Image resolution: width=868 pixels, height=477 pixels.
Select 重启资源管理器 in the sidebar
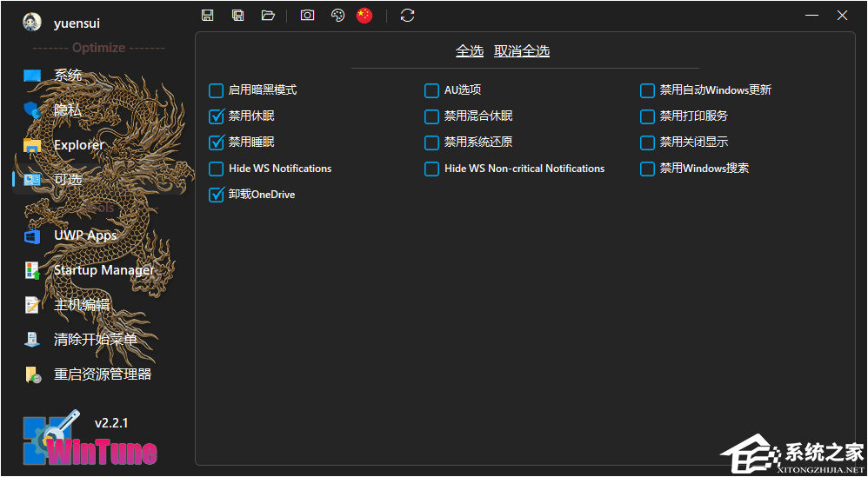pos(100,374)
